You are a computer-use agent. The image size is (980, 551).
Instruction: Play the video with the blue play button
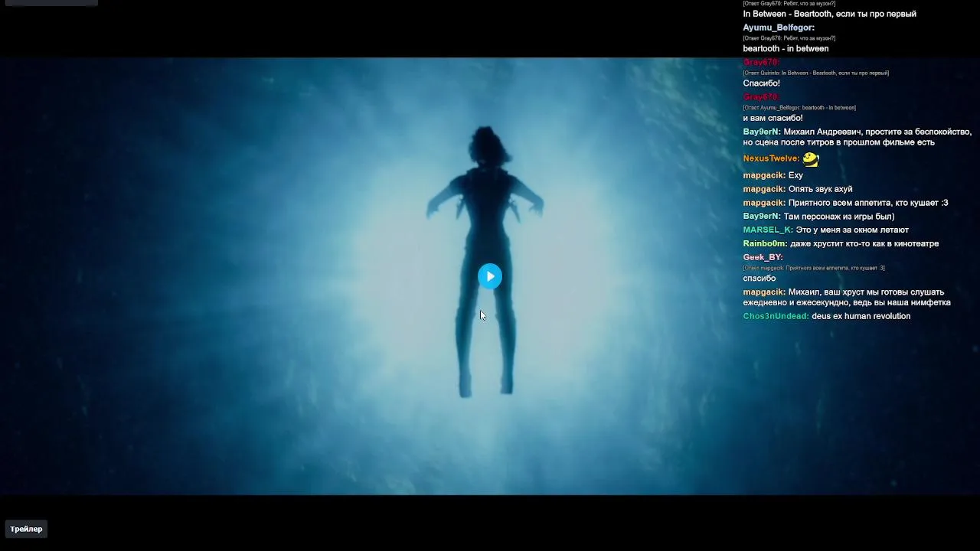coord(490,276)
